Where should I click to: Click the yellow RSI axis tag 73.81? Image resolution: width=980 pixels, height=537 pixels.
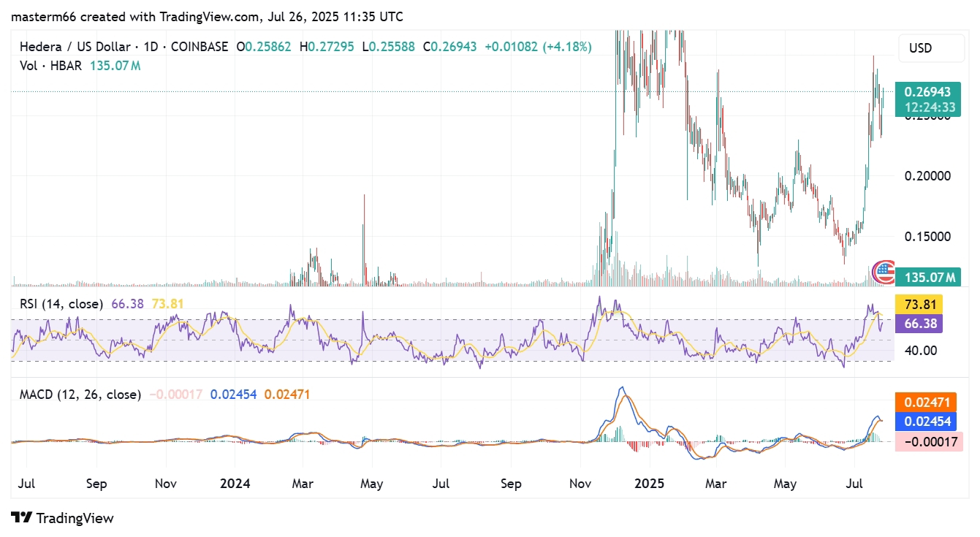(918, 304)
